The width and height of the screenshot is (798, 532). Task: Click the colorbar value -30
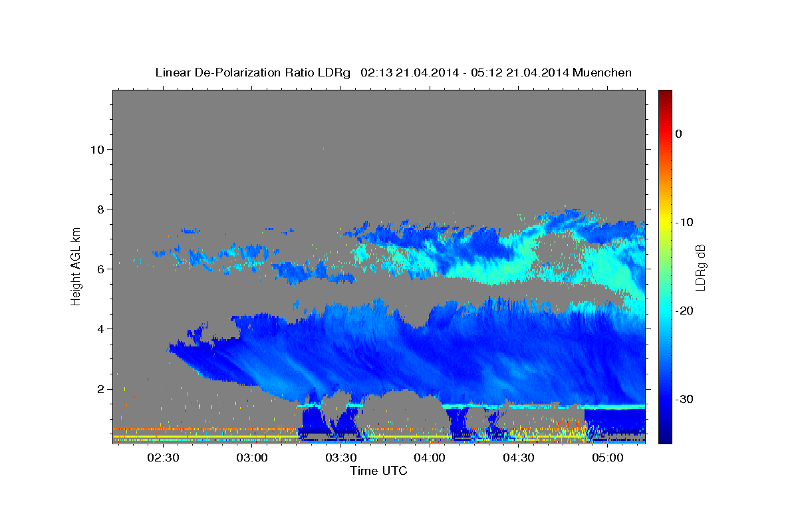tap(685, 399)
